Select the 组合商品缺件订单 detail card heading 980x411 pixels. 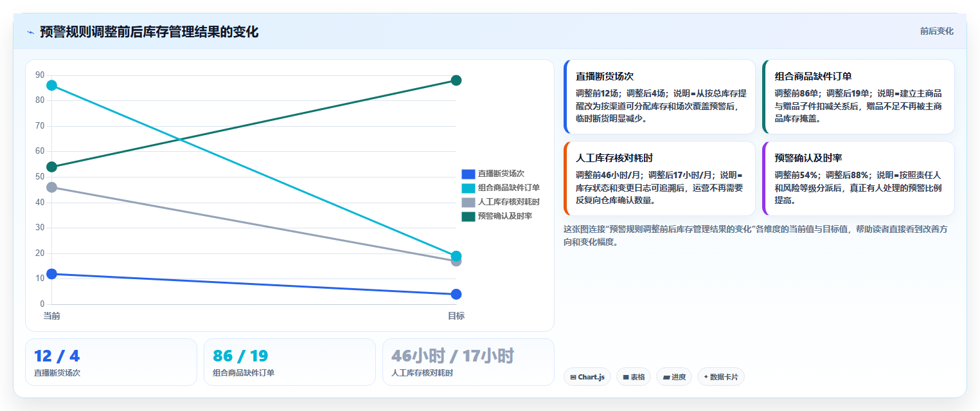pos(813,77)
